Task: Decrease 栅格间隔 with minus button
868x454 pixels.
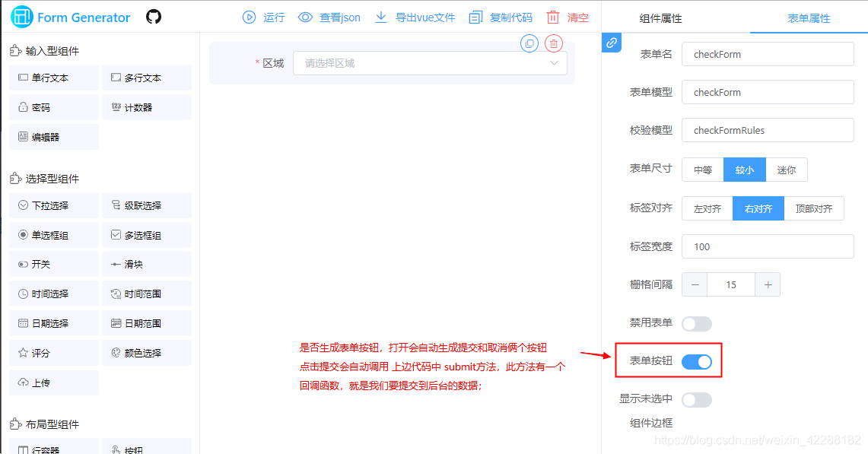Action: (695, 284)
